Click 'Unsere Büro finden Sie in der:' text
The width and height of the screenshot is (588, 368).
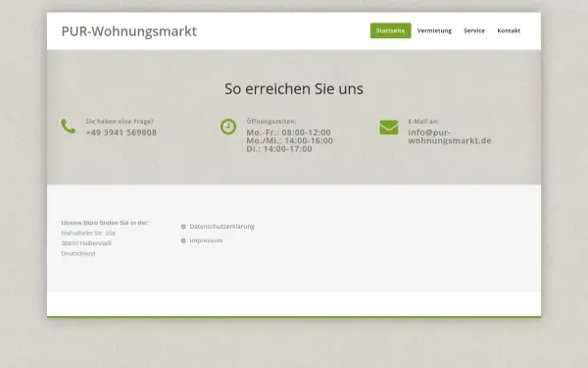pyautogui.click(x=105, y=223)
